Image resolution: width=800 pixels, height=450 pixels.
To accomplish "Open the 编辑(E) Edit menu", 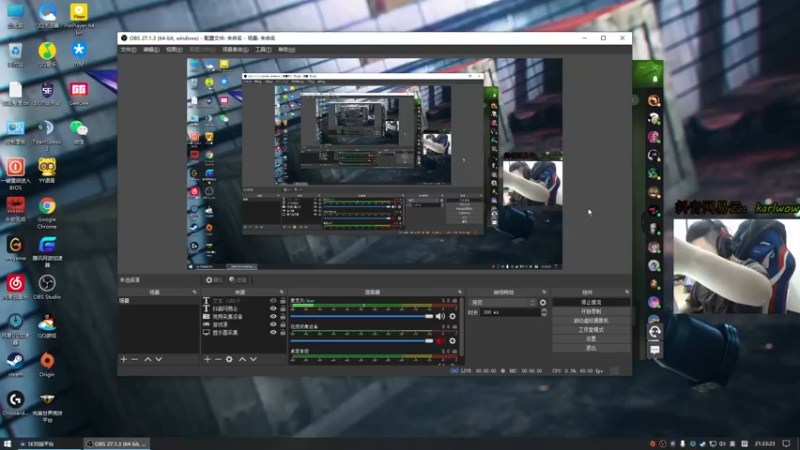I will (x=151, y=49).
